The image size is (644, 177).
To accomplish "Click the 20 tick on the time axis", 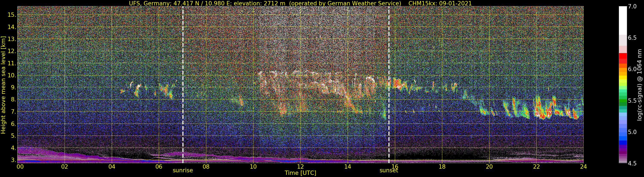I will pos(489,167).
